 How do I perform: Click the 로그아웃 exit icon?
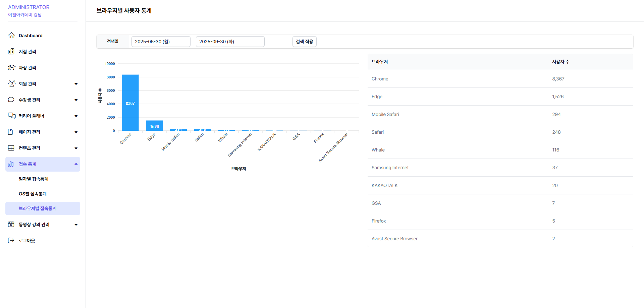(x=11, y=241)
